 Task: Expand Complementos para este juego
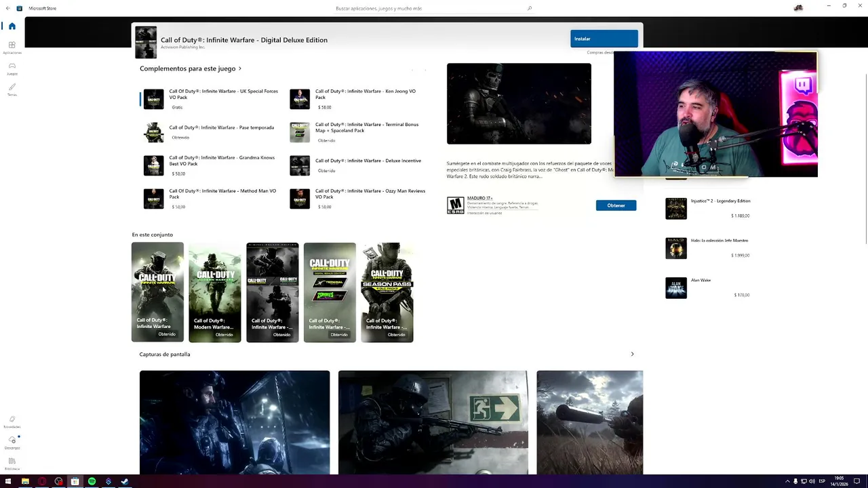[x=191, y=68]
